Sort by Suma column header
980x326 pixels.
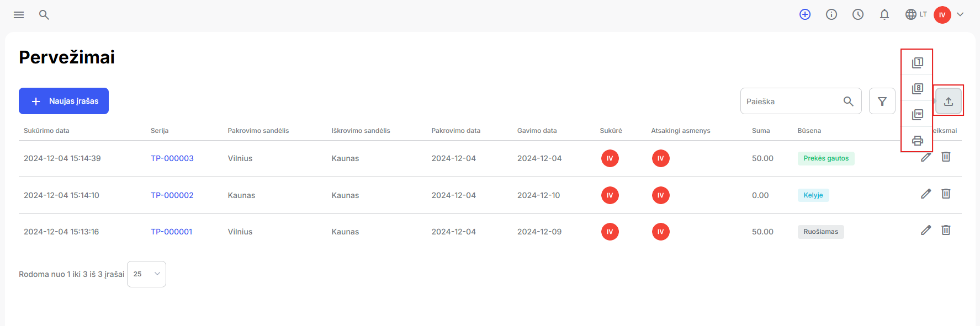tap(761, 131)
